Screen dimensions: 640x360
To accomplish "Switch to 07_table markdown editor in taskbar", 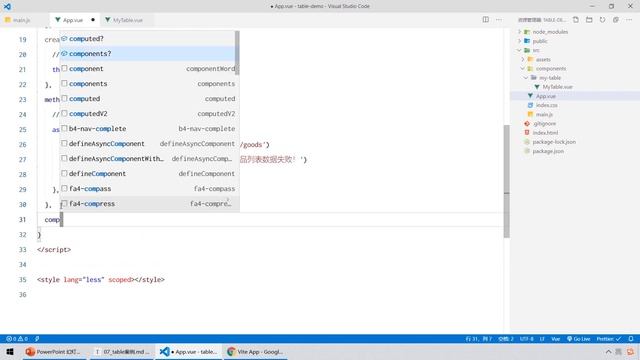I will (x=122, y=351).
